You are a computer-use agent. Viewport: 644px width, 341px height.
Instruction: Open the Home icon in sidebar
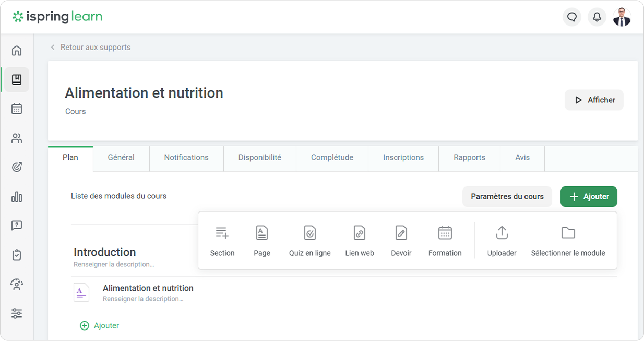(x=17, y=51)
